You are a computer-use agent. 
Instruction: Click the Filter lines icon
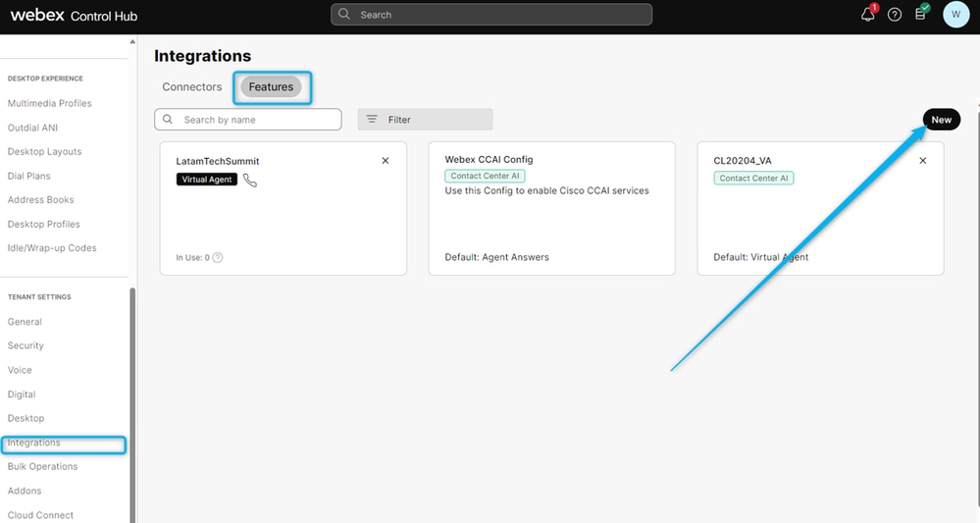pyautogui.click(x=372, y=119)
